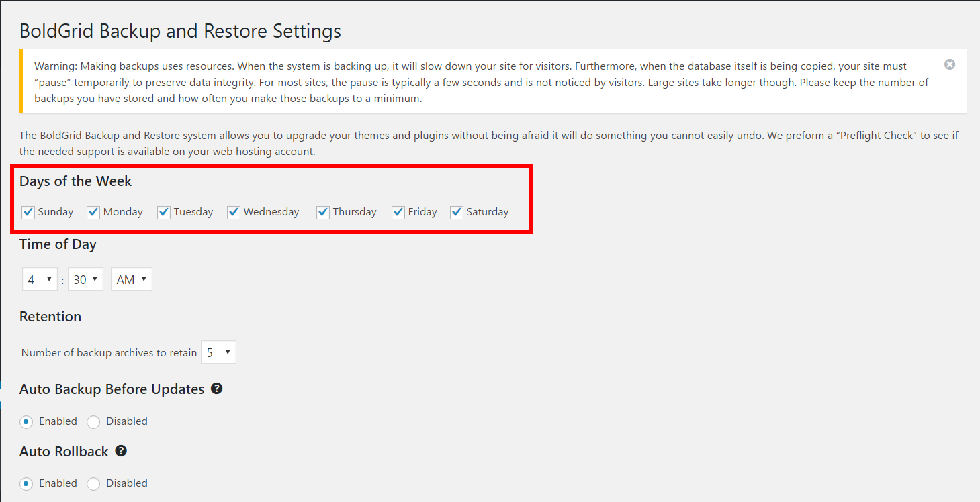Dismiss the warning notice with X icon
The image size is (980, 502).
950,64
